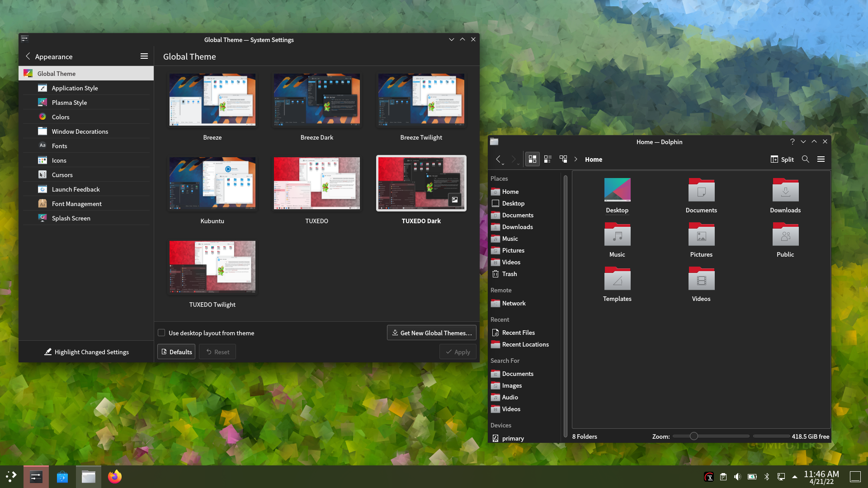Open Fonts settings page
This screenshot has height=488, width=868.
tap(86, 145)
